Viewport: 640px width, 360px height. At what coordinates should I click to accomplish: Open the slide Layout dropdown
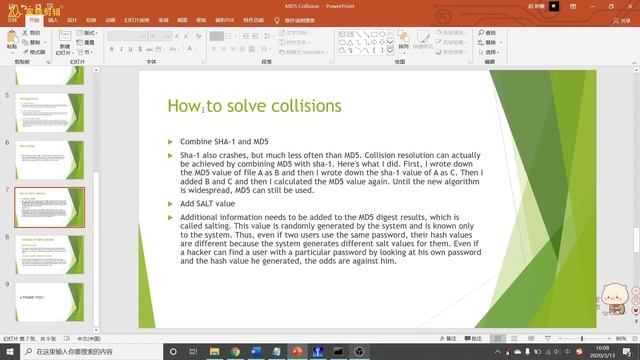(87, 33)
